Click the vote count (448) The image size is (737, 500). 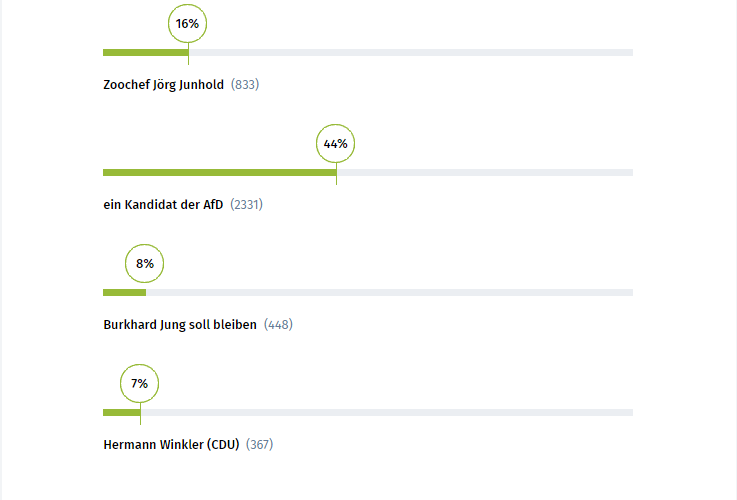coord(278,325)
